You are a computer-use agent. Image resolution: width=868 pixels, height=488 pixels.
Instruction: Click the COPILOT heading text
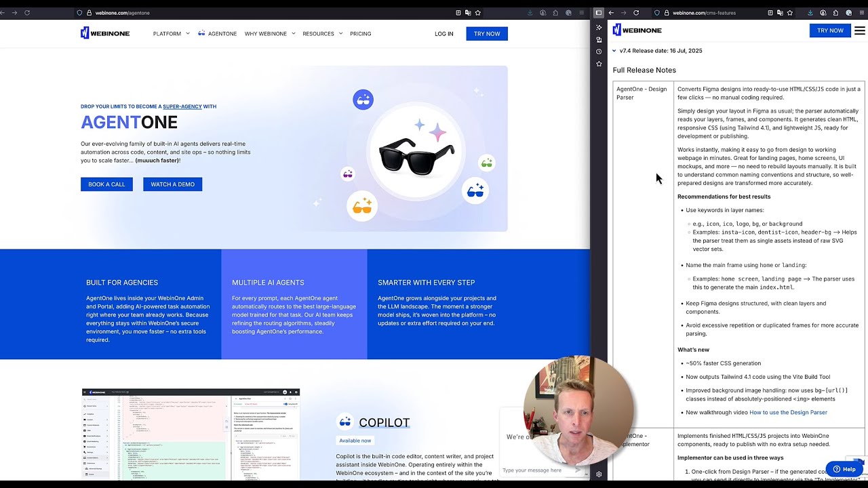[x=384, y=423]
